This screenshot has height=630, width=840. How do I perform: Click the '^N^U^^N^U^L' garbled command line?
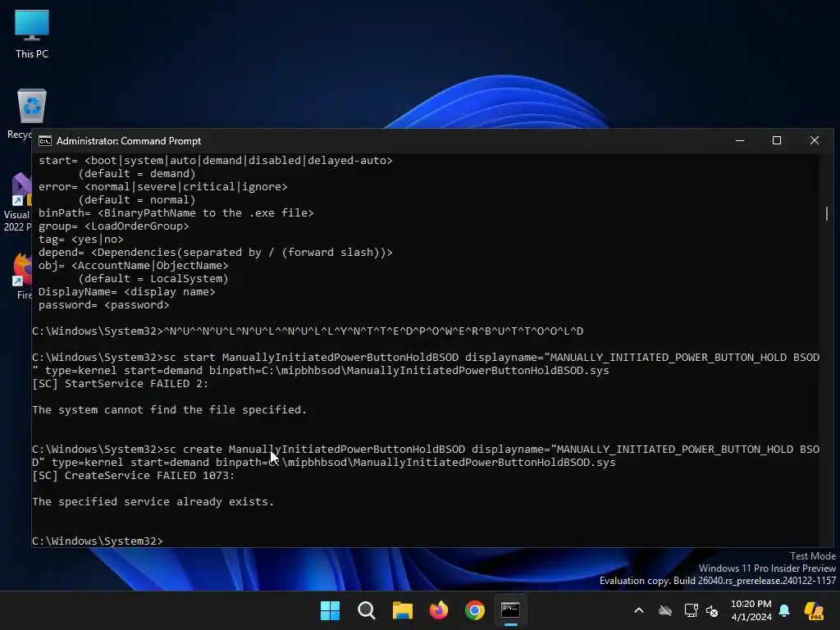(308, 331)
